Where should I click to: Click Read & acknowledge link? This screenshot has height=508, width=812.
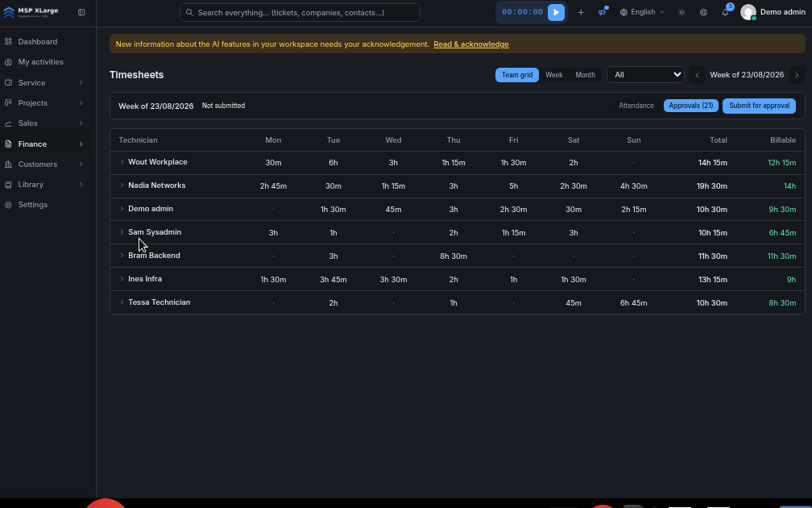click(x=470, y=44)
